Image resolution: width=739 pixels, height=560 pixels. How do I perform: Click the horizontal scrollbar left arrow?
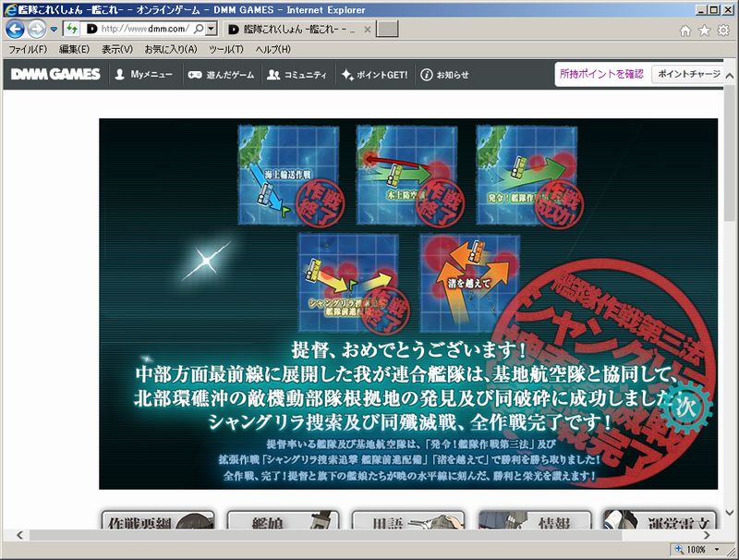(19, 535)
